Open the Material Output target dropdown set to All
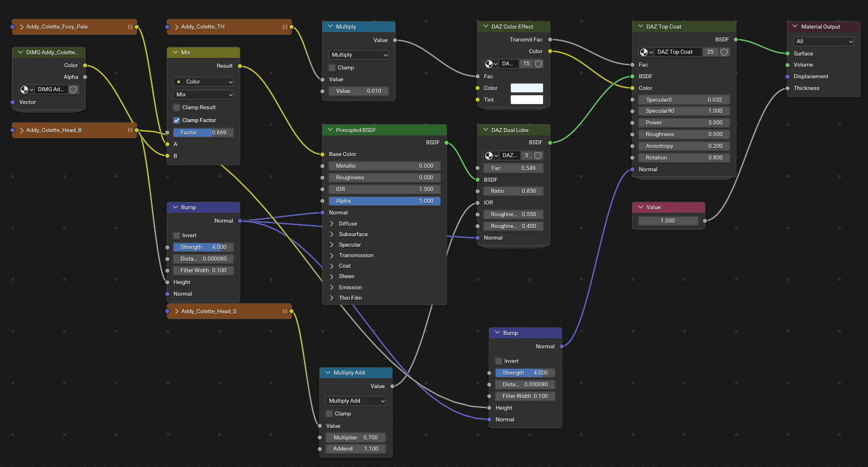The height and width of the screenshot is (467, 868). click(x=823, y=41)
